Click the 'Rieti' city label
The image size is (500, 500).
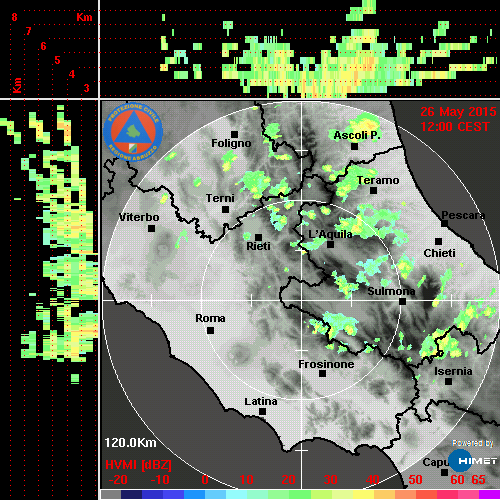point(258,246)
